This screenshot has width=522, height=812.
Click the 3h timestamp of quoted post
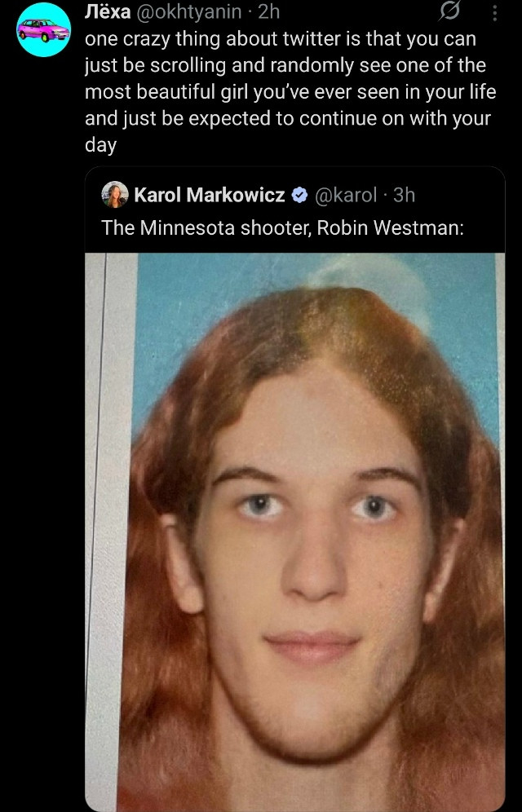pos(404,195)
